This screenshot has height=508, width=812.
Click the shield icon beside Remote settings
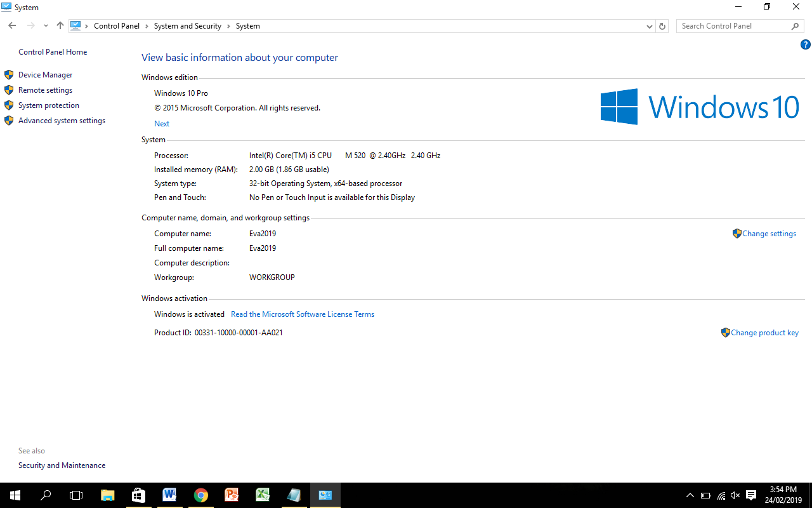[9, 90]
